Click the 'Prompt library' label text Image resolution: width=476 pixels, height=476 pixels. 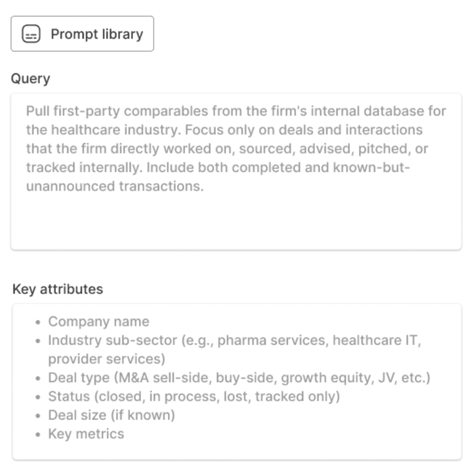coord(97,34)
